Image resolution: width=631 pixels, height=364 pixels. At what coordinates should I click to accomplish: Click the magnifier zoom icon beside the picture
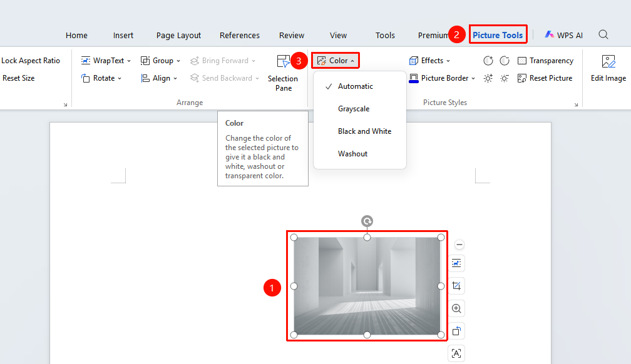[x=456, y=308]
